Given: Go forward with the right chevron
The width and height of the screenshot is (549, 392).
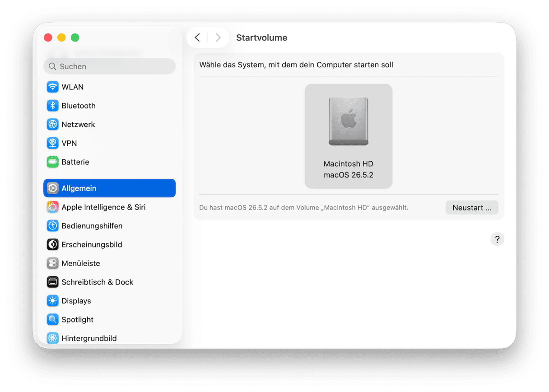Looking at the screenshot, I should click(218, 37).
